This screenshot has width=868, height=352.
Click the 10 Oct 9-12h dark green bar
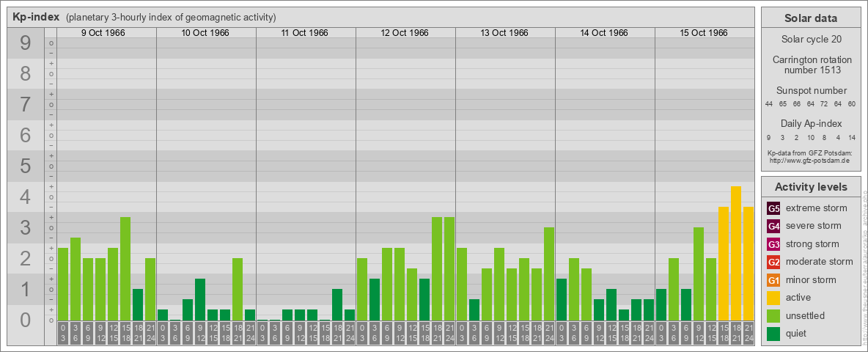coord(200,299)
